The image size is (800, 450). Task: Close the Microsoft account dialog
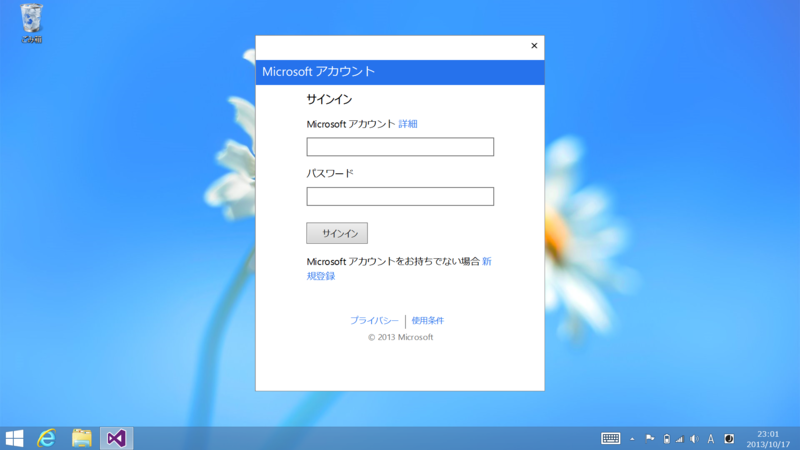[534, 46]
